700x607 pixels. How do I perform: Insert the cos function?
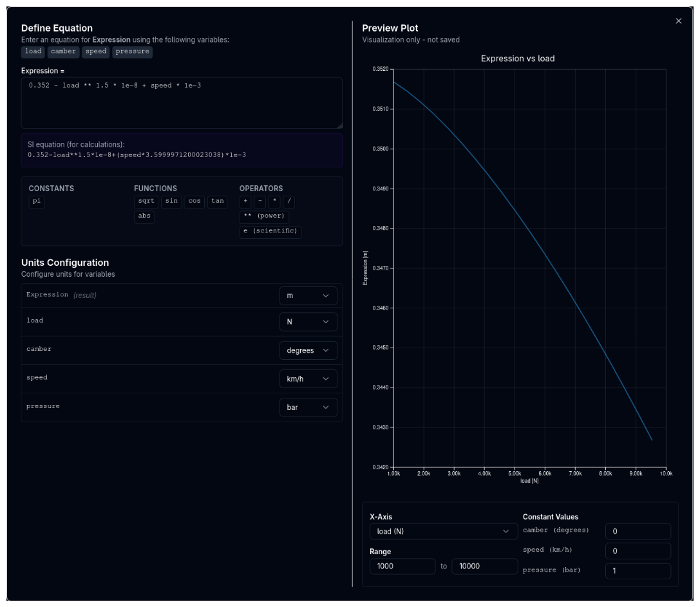click(x=193, y=201)
